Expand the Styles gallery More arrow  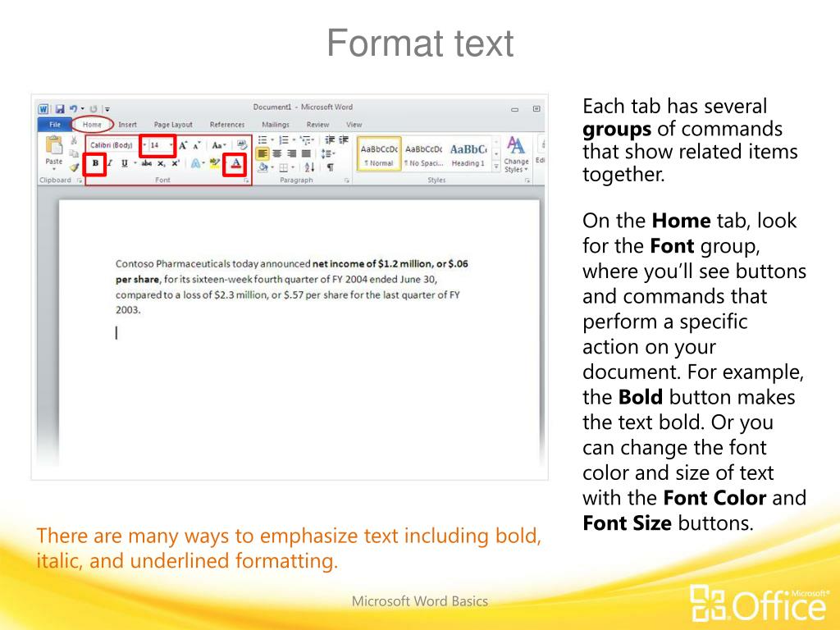(x=496, y=168)
